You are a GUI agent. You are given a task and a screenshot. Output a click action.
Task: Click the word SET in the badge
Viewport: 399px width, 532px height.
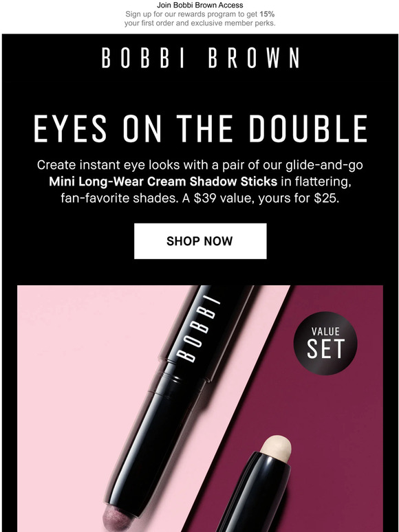[x=325, y=348]
